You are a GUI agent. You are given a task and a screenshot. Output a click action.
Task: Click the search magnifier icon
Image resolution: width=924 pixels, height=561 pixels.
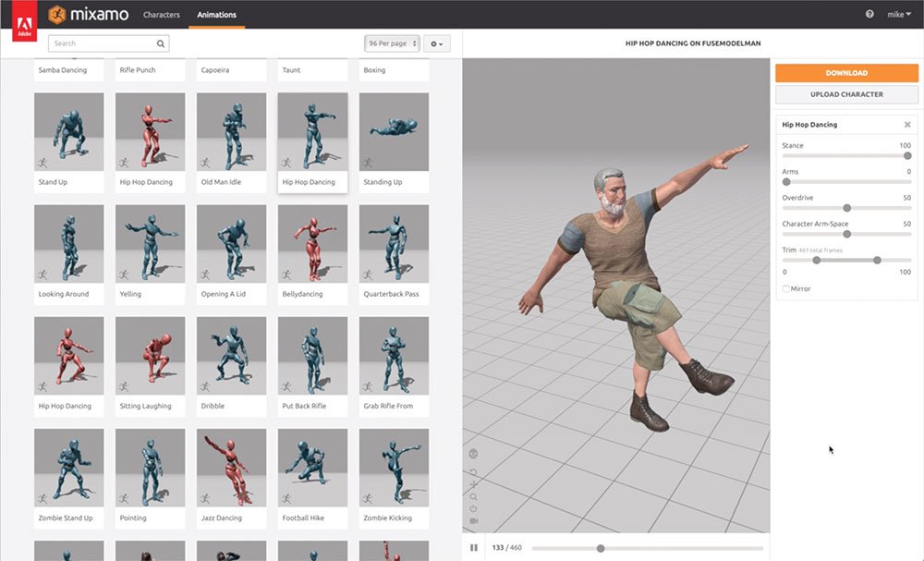coord(160,43)
